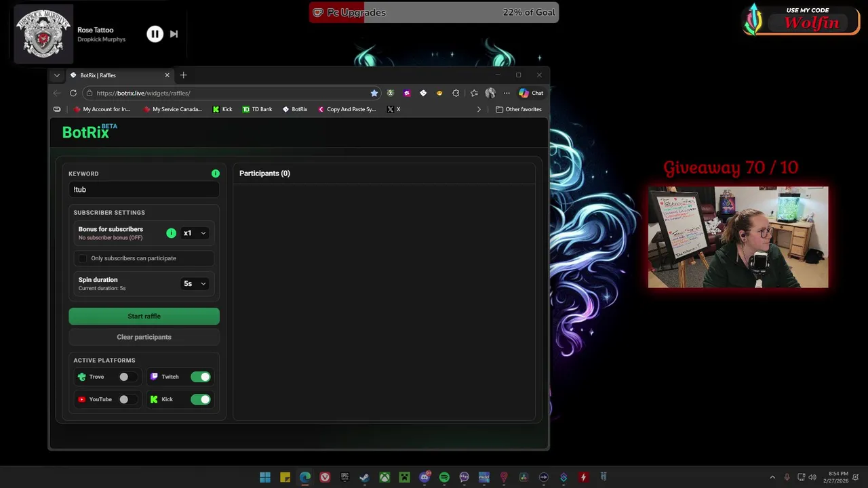Open Xbox app from the taskbar
The image size is (868, 488).
coord(384,477)
